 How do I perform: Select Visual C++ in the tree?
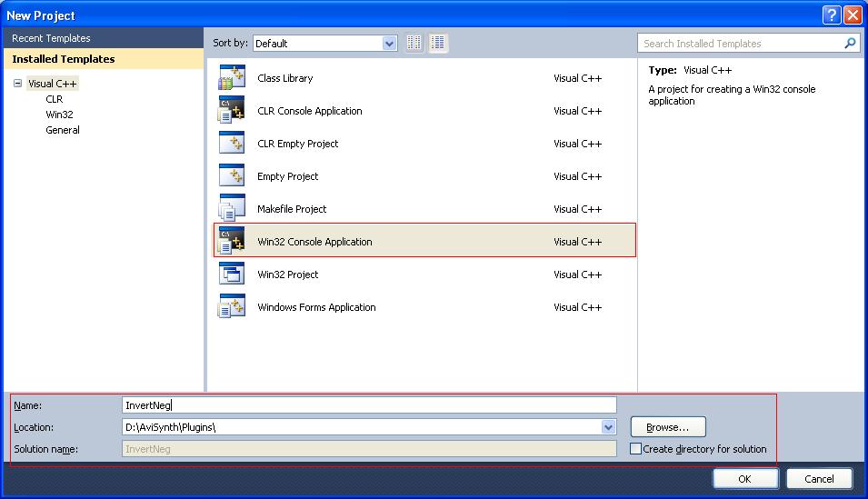pyautogui.click(x=53, y=84)
